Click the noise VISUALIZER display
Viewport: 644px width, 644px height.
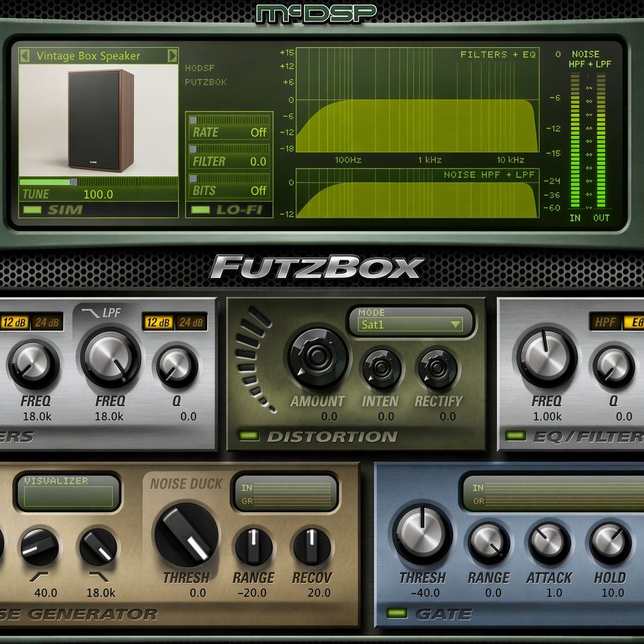68,492
